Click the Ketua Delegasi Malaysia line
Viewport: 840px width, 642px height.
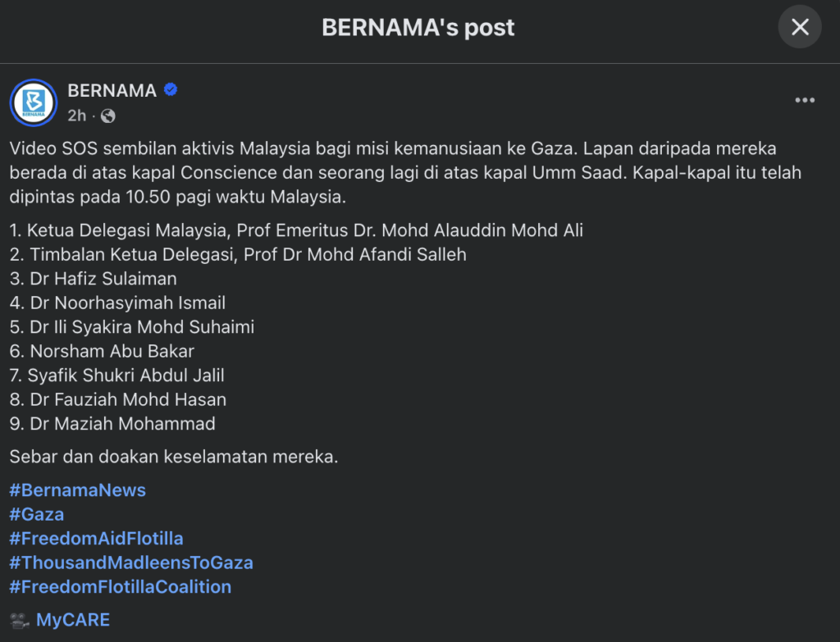296,230
